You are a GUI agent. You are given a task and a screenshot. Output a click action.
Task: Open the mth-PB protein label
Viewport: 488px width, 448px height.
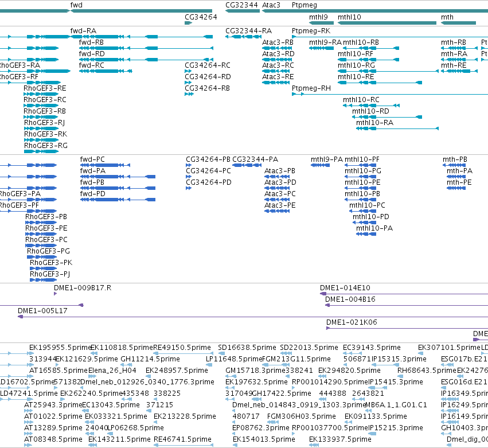(455, 159)
